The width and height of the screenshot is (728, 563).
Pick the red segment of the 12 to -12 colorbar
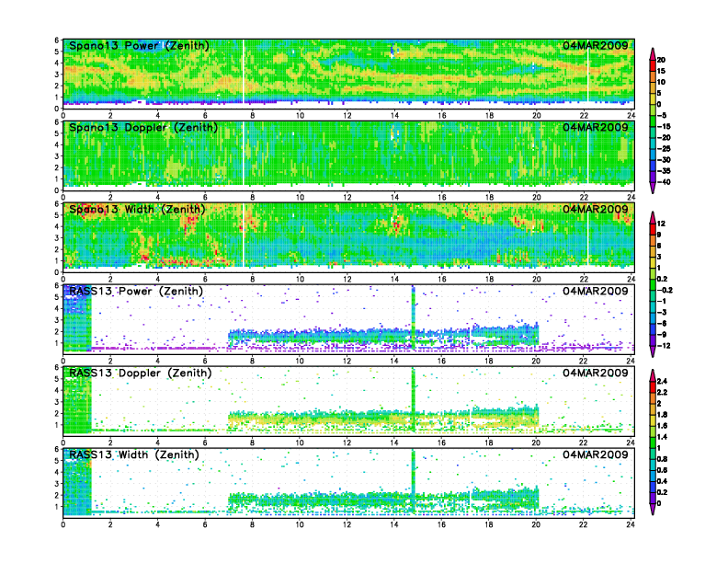tap(653, 229)
